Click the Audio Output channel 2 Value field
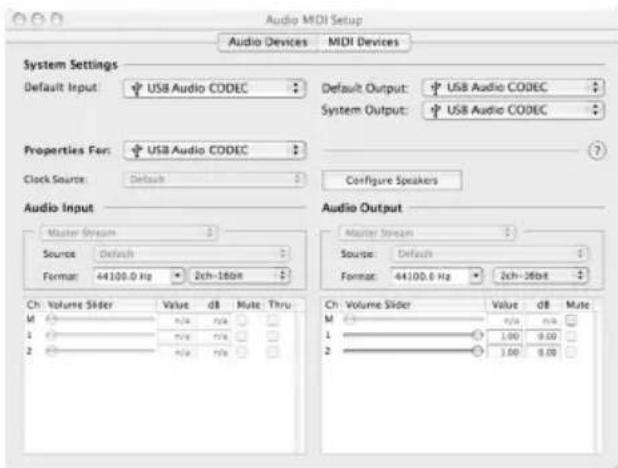The image size is (618, 468). pos(505,352)
